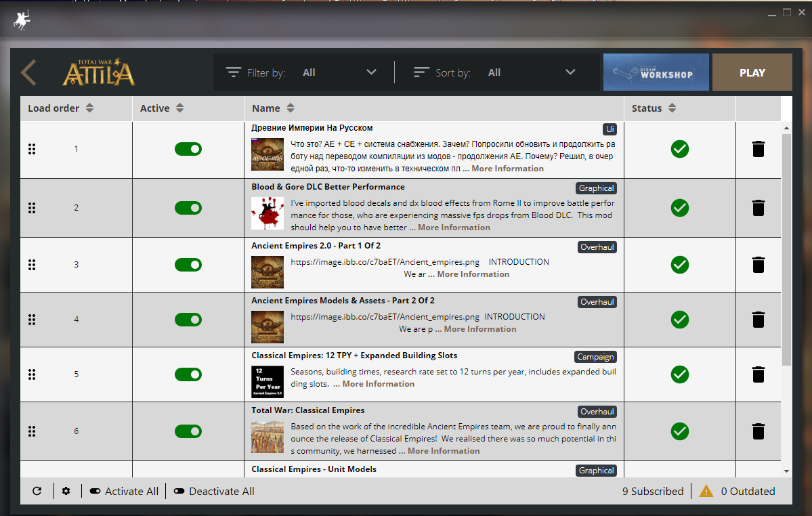Click the refresh icon in the bottom bar
The image size is (812, 516).
tap(37, 491)
